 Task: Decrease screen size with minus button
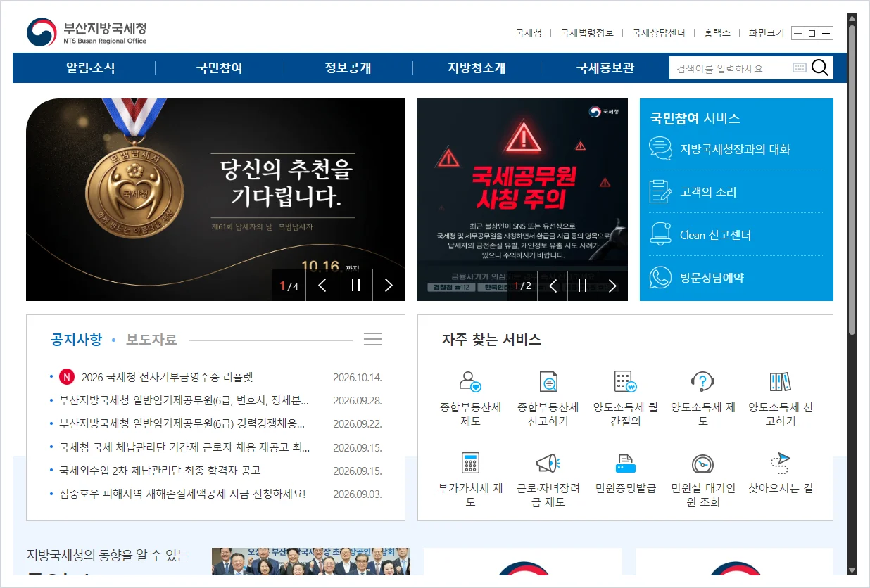798,33
